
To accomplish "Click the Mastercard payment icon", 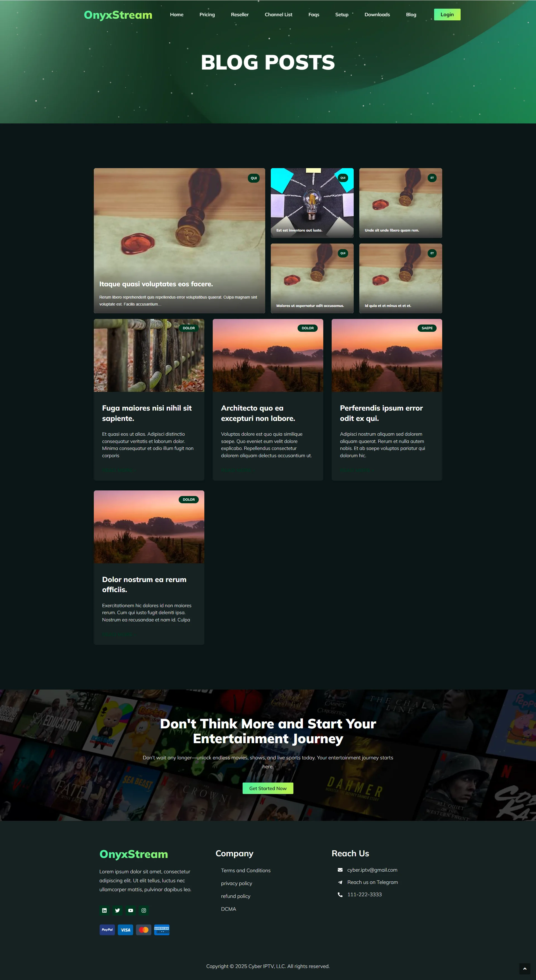I will point(143,930).
